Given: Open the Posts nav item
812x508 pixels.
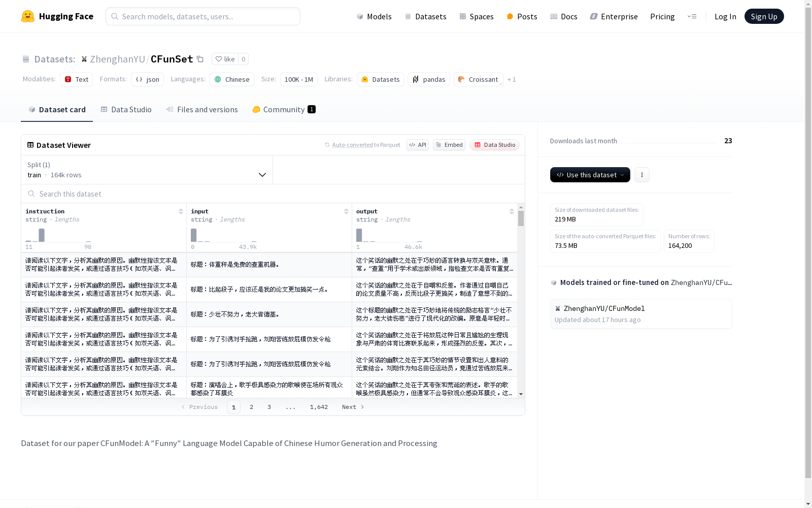Looking at the screenshot, I should click(x=522, y=16).
